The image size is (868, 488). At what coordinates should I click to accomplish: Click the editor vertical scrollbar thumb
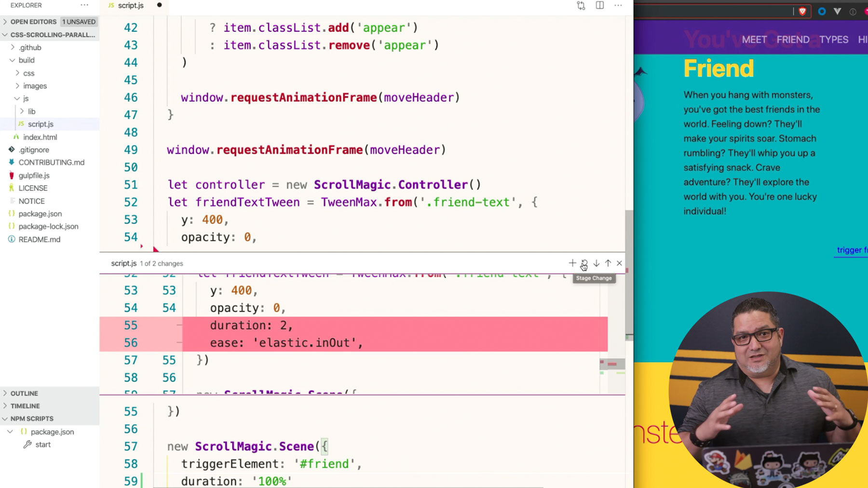click(629, 275)
